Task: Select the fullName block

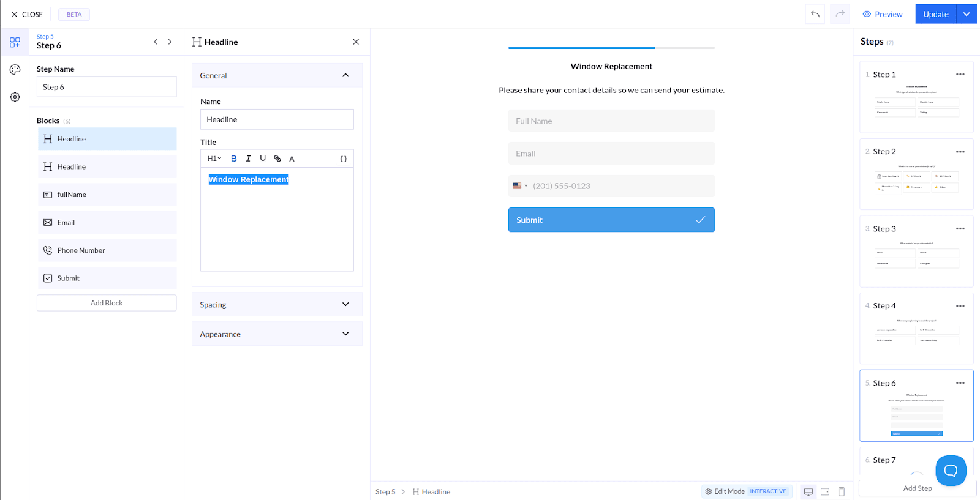Action: click(107, 195)
